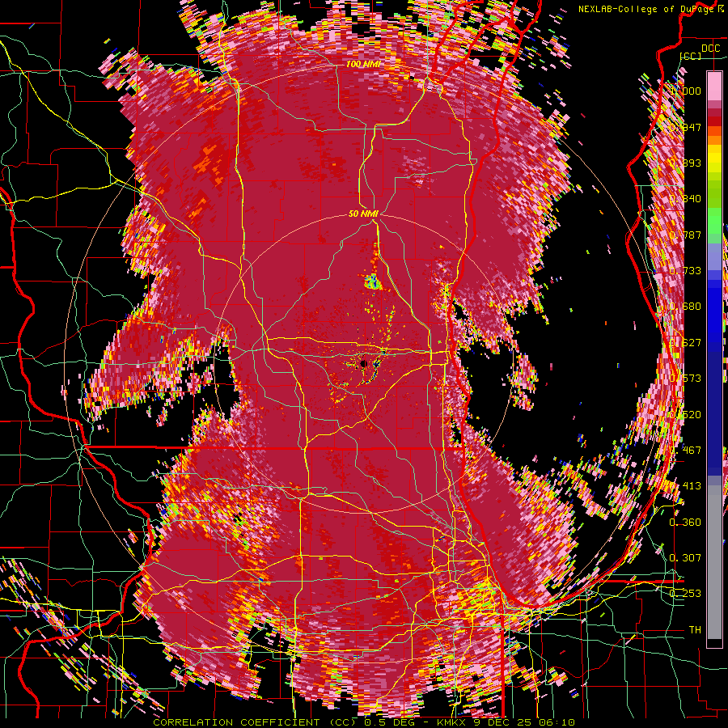Image resolution: width=728 pixels, height=728 pixels.
Task: Click the '50 NMI' range ring label
Action: click(x=363, y=214)
